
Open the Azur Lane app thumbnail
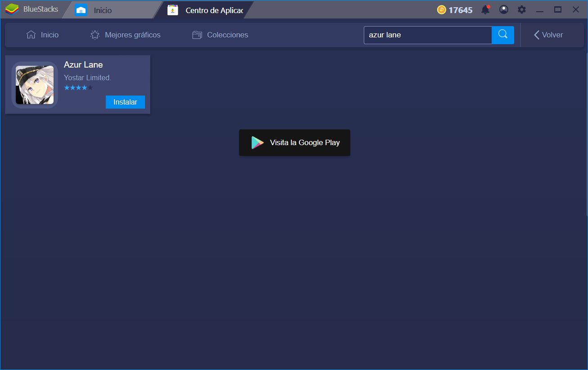click(x=35, y=85)
